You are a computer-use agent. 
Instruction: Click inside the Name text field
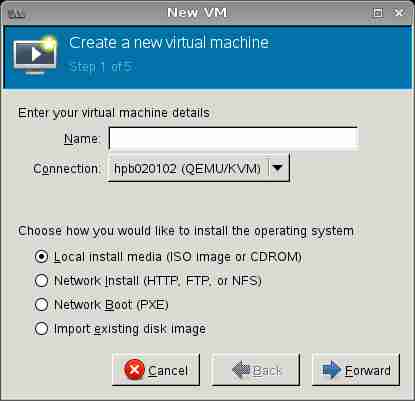pyautogui.click(x=234, y=139)
